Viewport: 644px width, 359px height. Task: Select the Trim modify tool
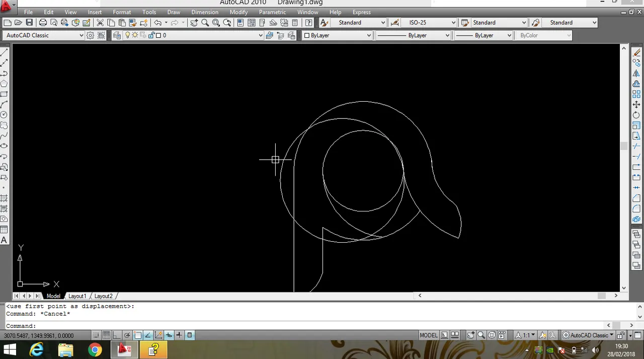tap(636, 147)
